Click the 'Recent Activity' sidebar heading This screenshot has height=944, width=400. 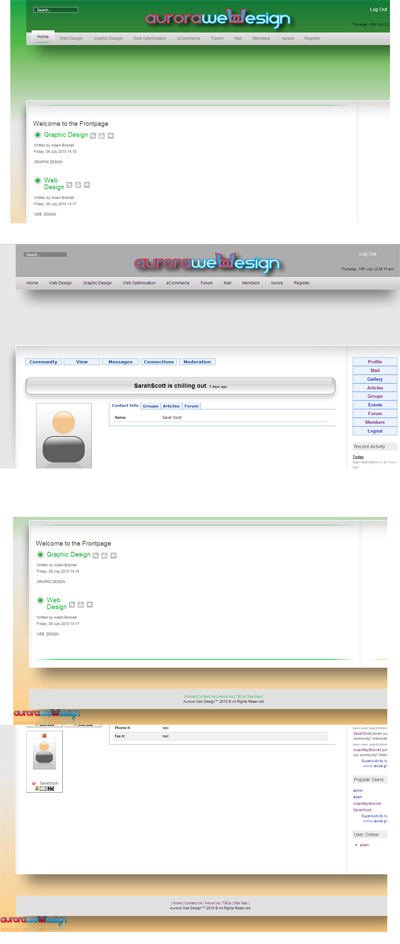[375, 447]
